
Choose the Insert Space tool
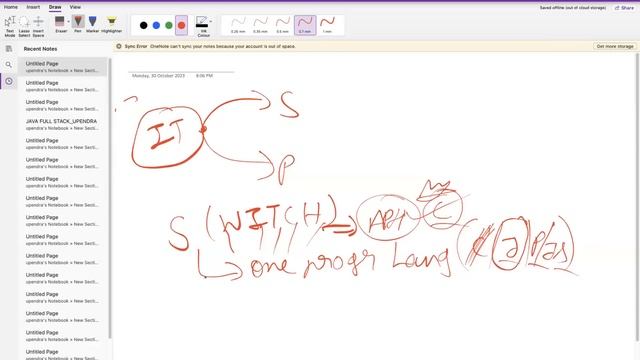click(38, 26)
